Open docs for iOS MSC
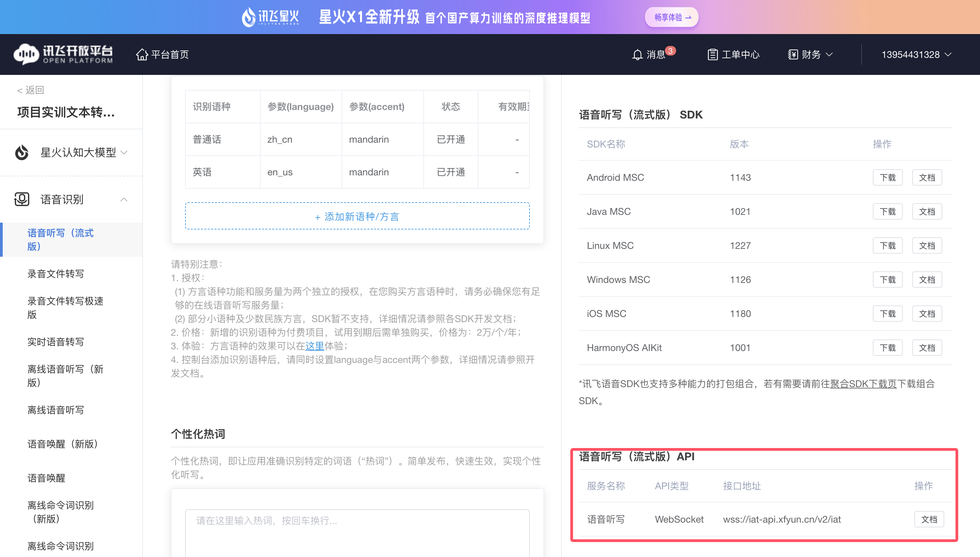This screenshot has width=980, height=557. point(927,314)
